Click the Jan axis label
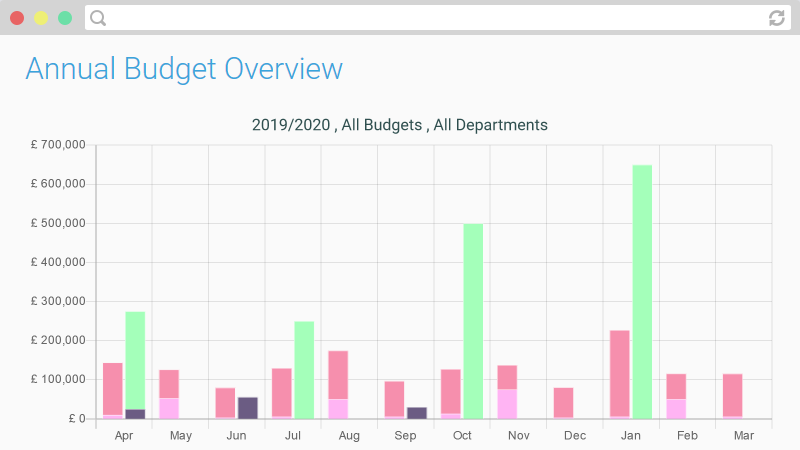The image size is (800, 450). click(x=631, y=436)
